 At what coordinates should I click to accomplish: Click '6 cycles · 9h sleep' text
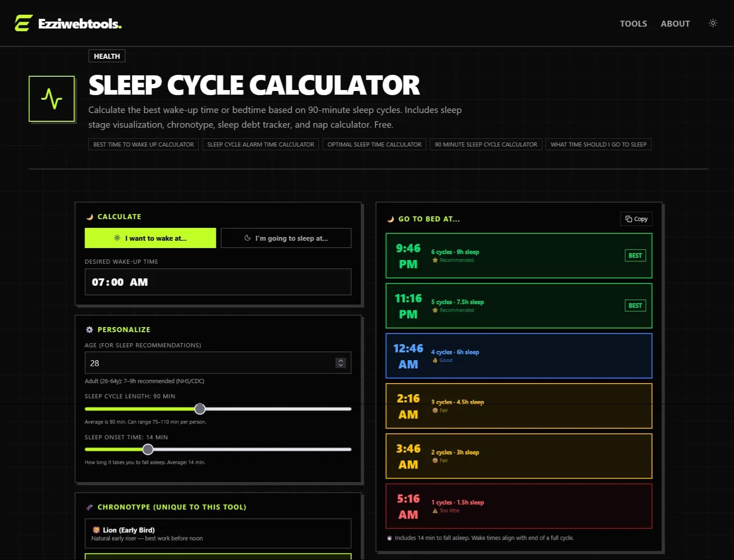pyautogui.click(x=455, y=252)
